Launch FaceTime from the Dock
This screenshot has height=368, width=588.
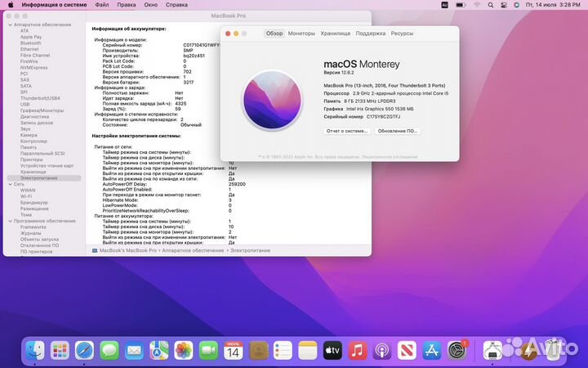click(x=208, y=351)
